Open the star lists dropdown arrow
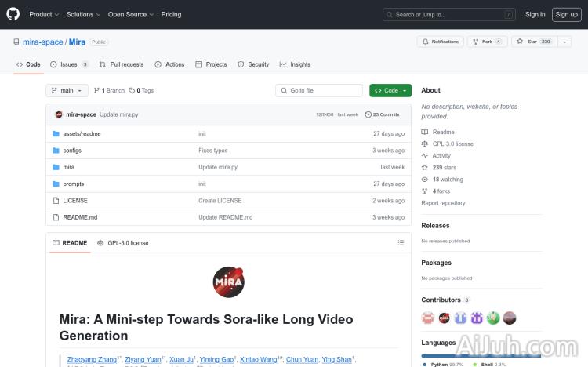The height and width of the screenshot is (367, 588). [x=565, y=42]
